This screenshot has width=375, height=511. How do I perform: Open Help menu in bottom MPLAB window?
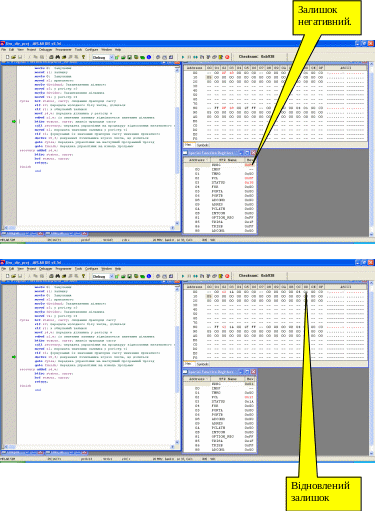118,269
